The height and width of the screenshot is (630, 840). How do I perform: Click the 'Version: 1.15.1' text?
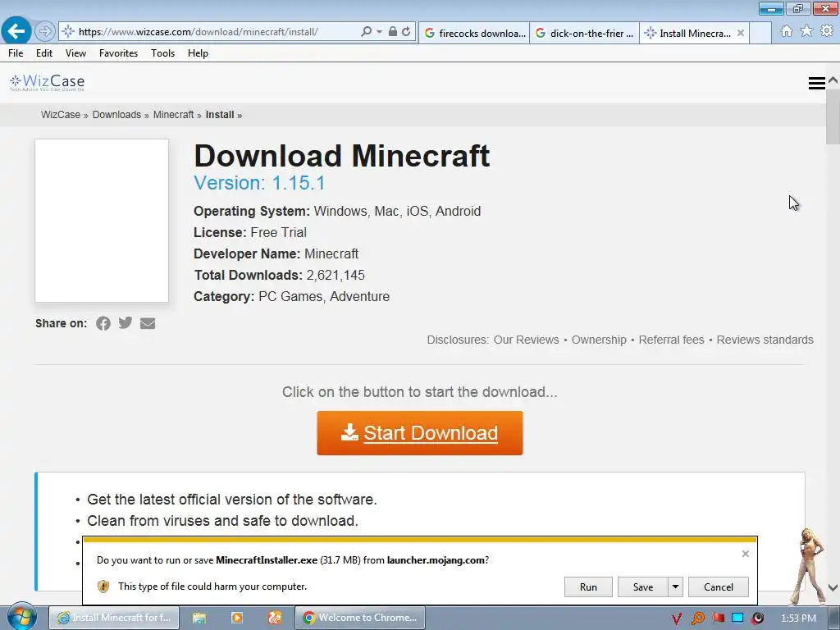coord(259,183)
